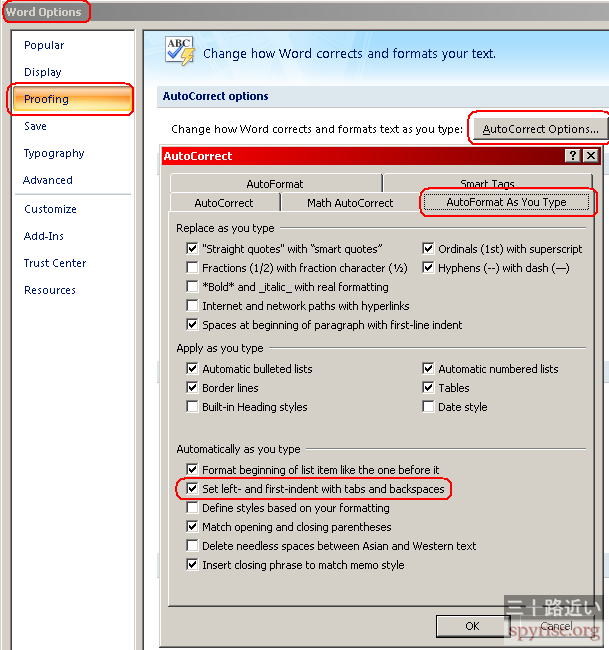Open the Display category
Image resolution: width=609 pixels, height=650 pixels.
(x=43, y=72)
